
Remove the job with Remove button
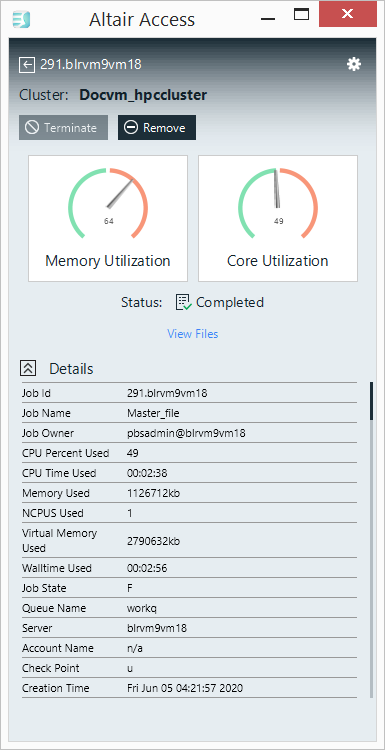(157, 128)
